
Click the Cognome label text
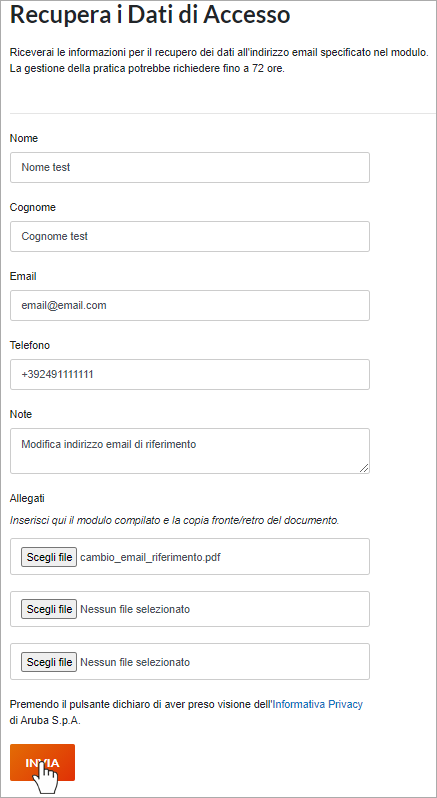click(x=33, y=207)
